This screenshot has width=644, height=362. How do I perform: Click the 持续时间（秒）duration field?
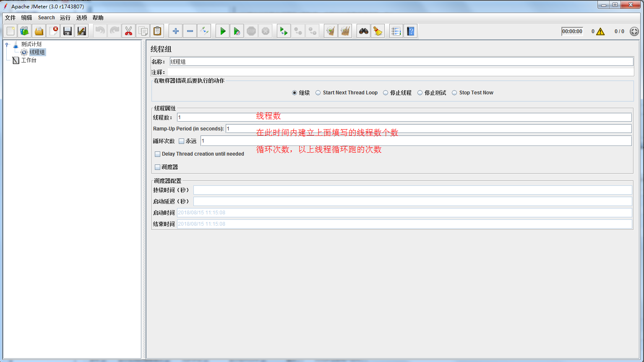coord(413,190)
